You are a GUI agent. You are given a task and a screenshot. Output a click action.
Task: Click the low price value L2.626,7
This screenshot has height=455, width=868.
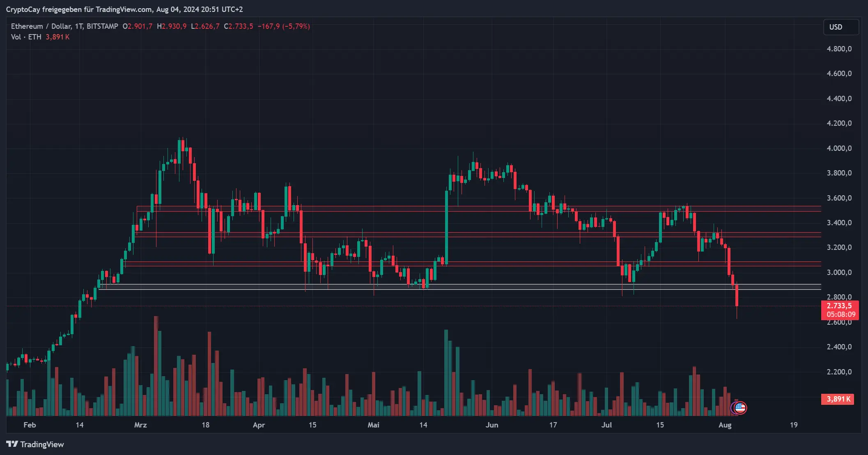pyautogui.click(x=205, y=26)
